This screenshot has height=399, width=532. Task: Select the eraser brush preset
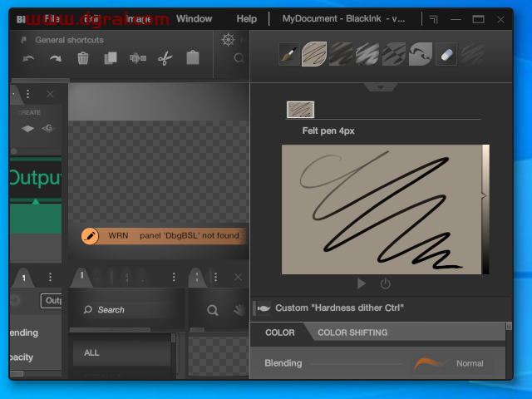click(446, 54)
